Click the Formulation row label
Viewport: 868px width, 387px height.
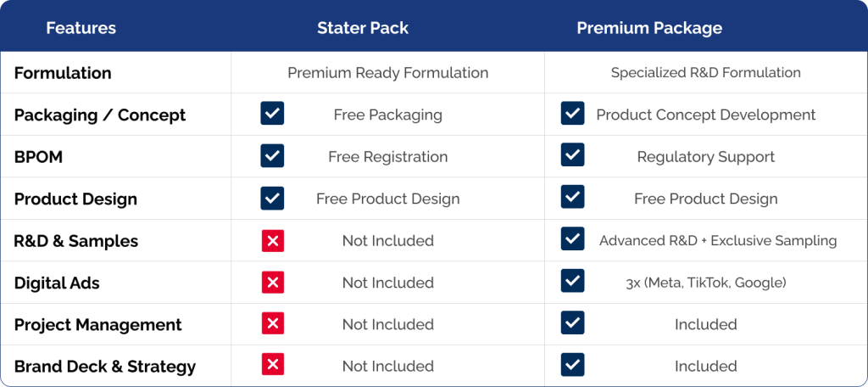[x=63, y=73]
